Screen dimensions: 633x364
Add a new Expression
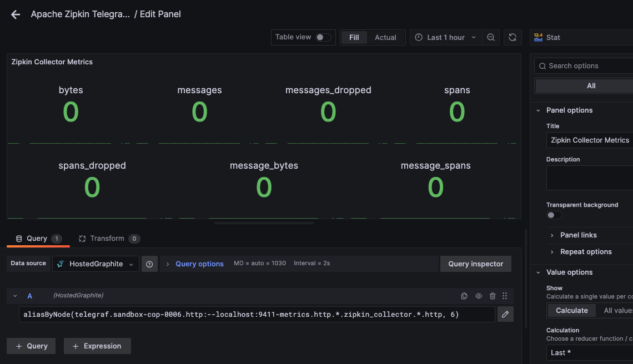[97, 346]
